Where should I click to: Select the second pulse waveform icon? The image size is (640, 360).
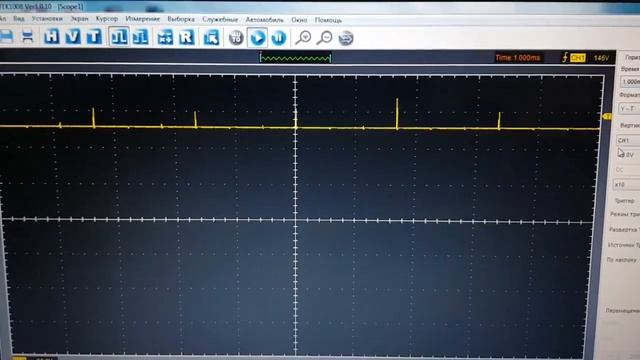pos(140,38)
